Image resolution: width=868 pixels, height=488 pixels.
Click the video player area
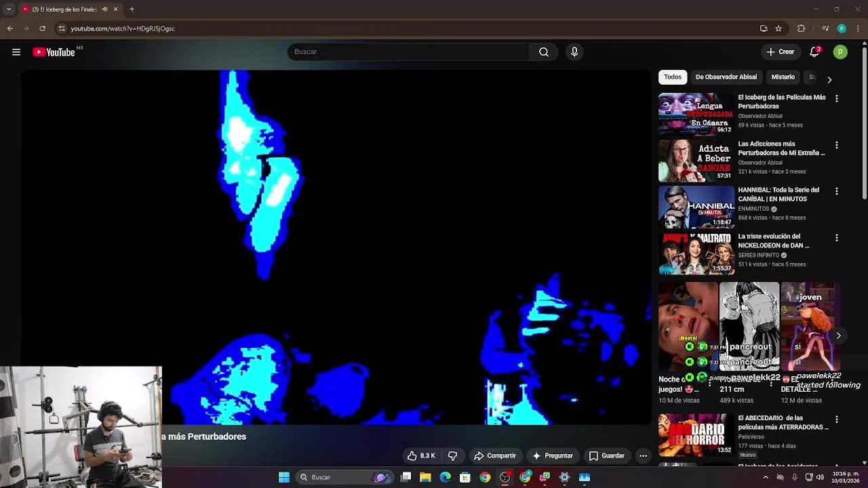point(336,247)
